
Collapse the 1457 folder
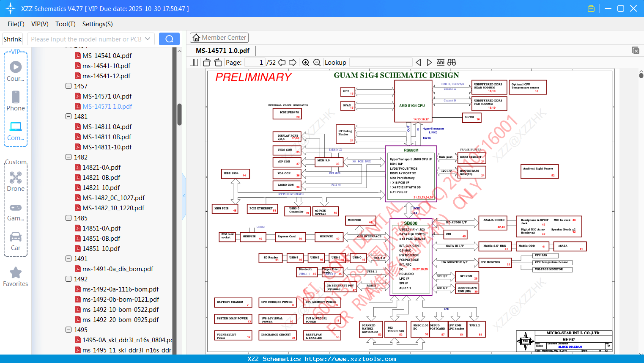pos(69,86)
